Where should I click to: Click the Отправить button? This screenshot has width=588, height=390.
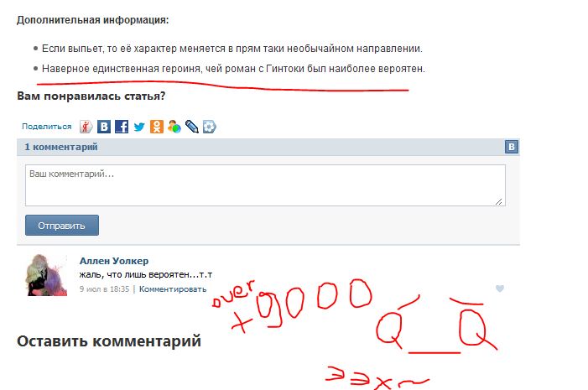click(x=62, y=226)
